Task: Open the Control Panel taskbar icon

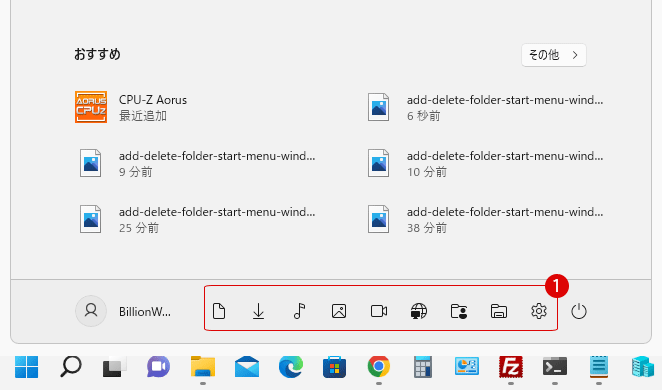Action: [x=467, y=367]
